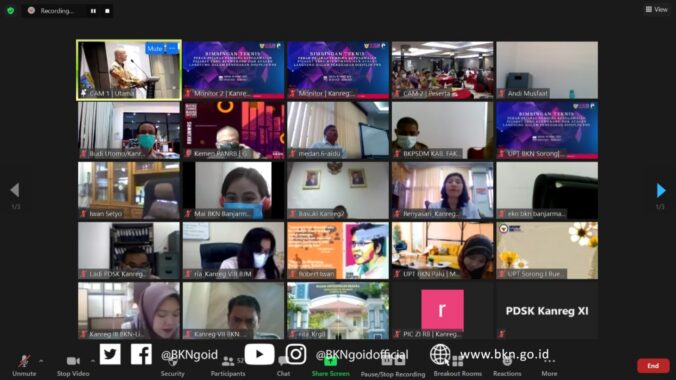Click Mute button on CAM 1 Utama tile
Image resolution: width=676 pixels, height=380 pixels.
coord(154,48)
